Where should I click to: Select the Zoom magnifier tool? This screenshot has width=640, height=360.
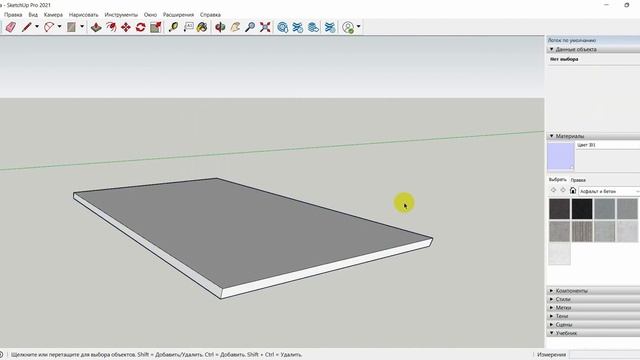[250, 27]
